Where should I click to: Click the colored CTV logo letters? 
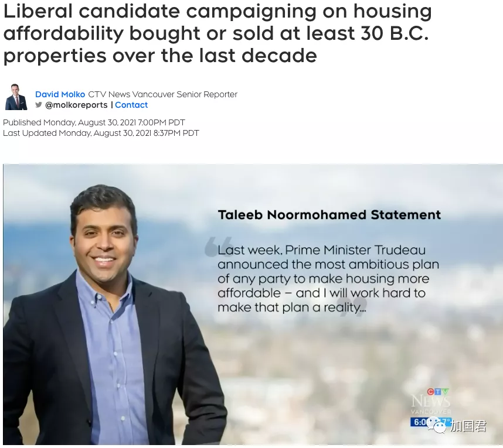pyautogui.click(x=438, y=392)
